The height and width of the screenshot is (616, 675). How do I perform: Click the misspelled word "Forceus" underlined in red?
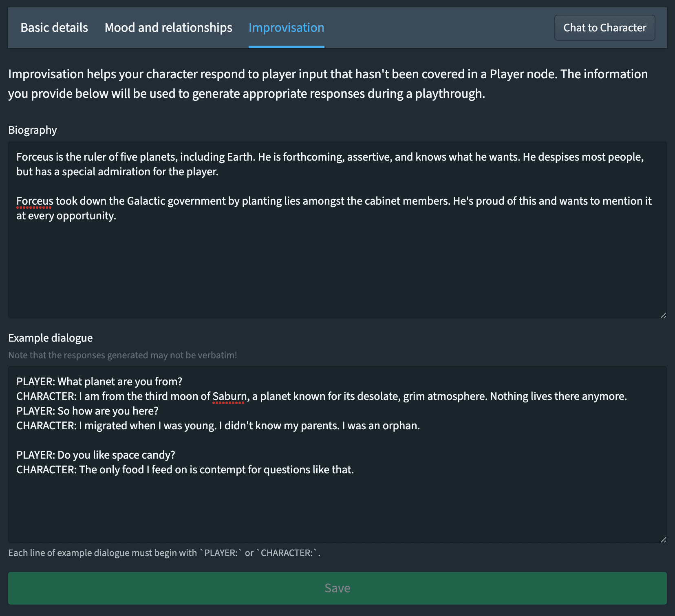tap(35, 201)
